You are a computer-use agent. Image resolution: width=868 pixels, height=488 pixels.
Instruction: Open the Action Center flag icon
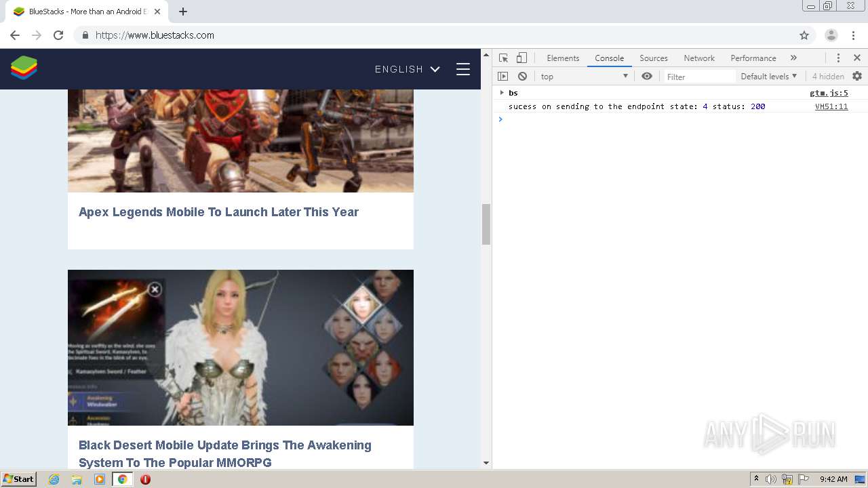click(804, 479)
